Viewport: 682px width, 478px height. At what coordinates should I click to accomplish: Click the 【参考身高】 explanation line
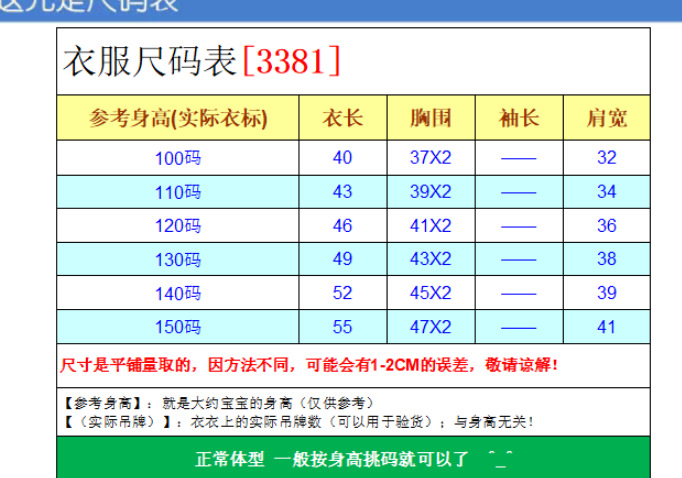pyautogui.click(x=217, y=403)
